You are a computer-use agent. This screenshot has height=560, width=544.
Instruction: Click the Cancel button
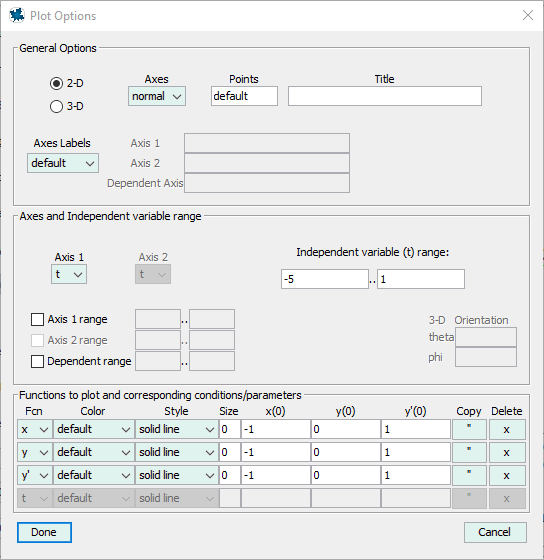click(495, 532)
